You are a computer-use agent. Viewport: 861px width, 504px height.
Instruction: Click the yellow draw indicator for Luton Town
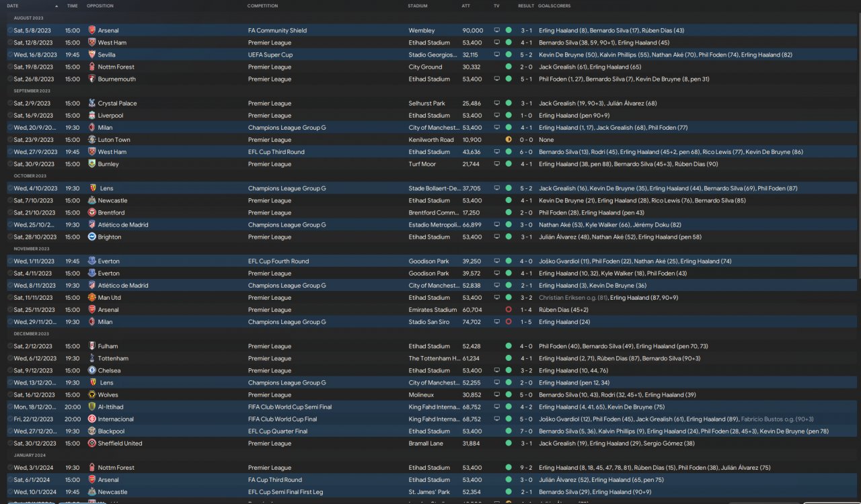coord(509,140)
